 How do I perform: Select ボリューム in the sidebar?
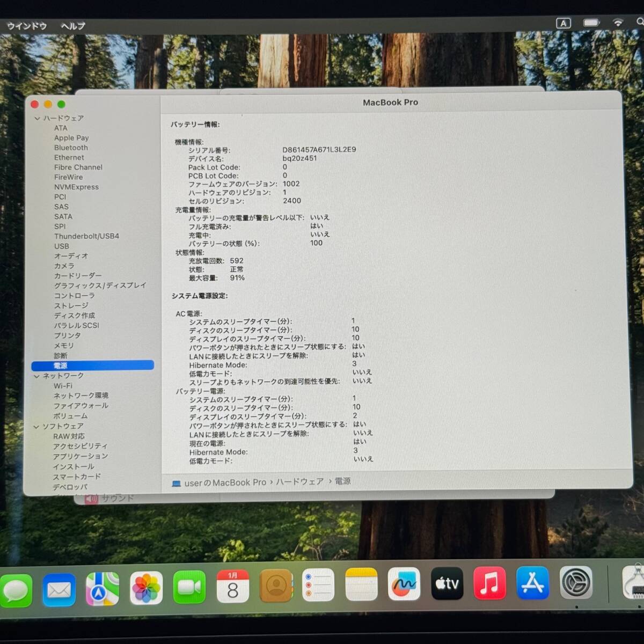[70, 416]
